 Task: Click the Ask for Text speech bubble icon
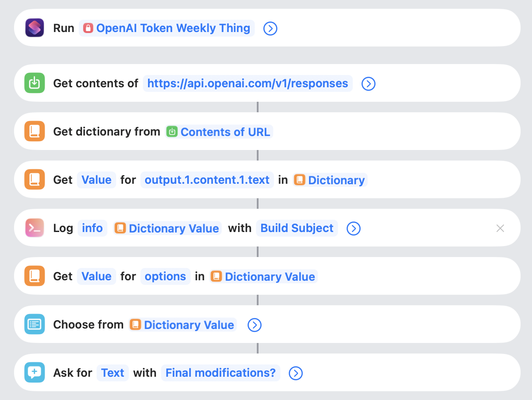[x=35, y=372]
